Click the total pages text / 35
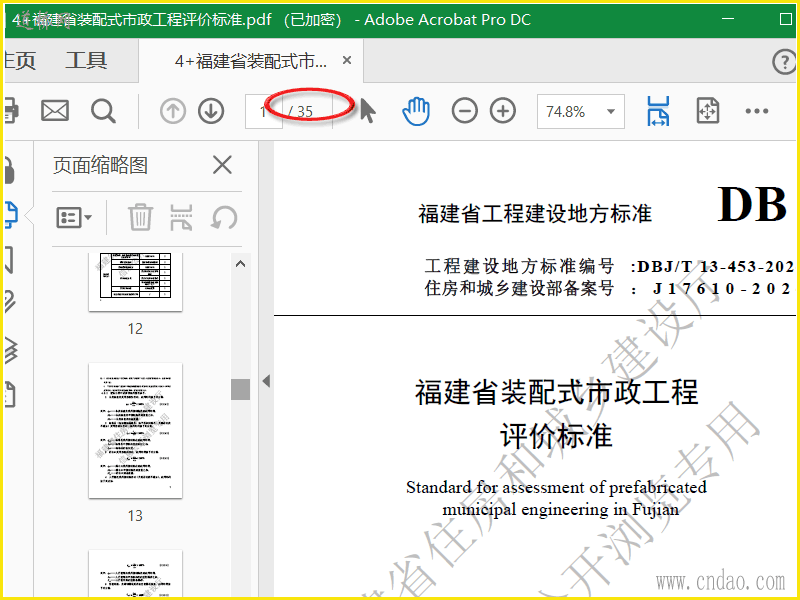The image size is (800, 600). [301, 111]
